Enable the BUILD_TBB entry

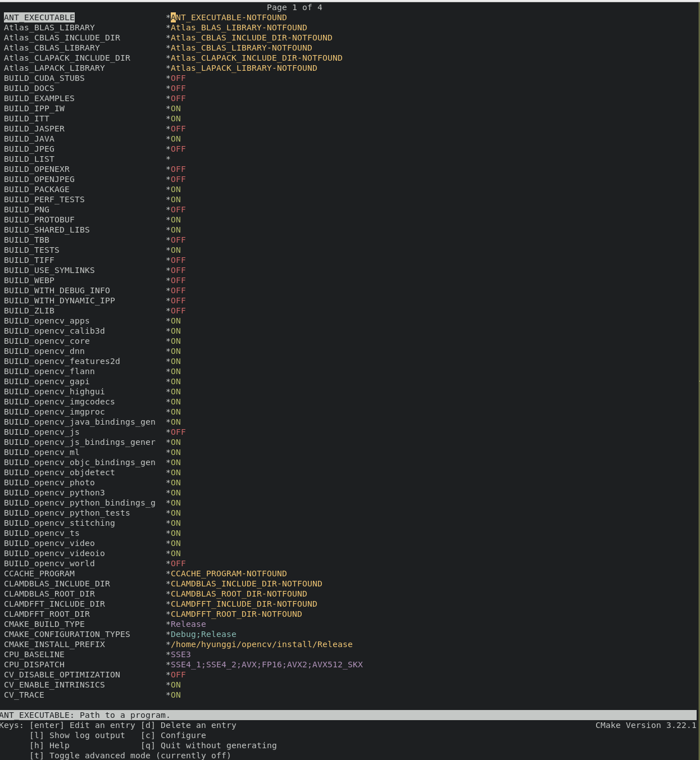click(x=178, y=240)
